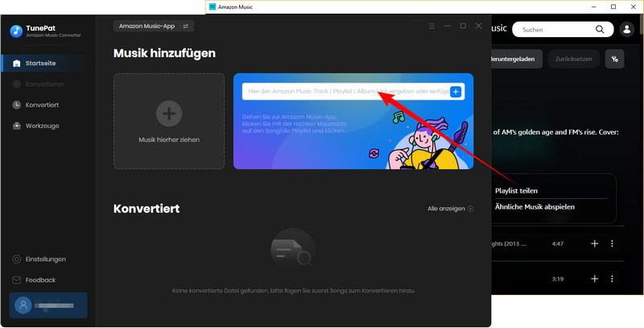Switch source via Amazon Music-App button
This screenshot has height=328, width=644.
point(154,26)
